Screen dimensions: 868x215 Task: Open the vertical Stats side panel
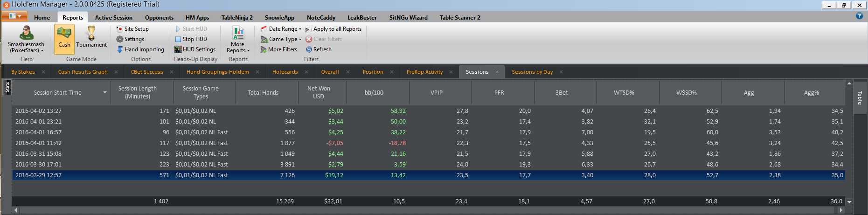[x=7, y=87]
